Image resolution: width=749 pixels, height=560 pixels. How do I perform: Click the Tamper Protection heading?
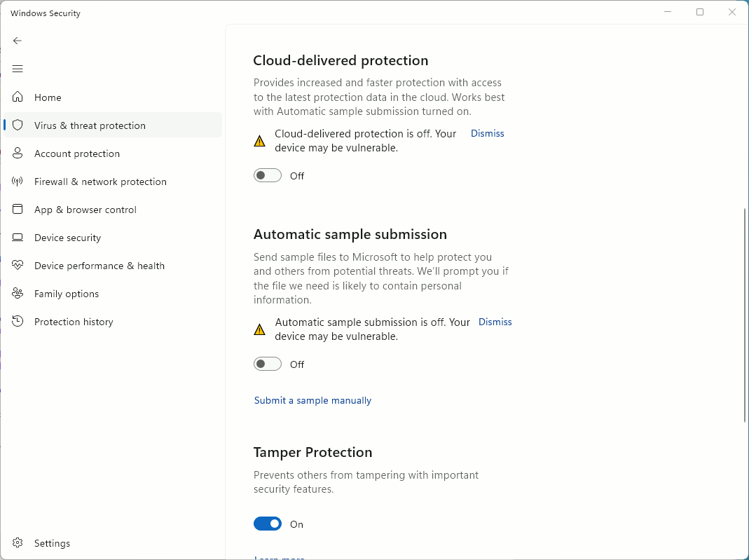pos(313,452)
